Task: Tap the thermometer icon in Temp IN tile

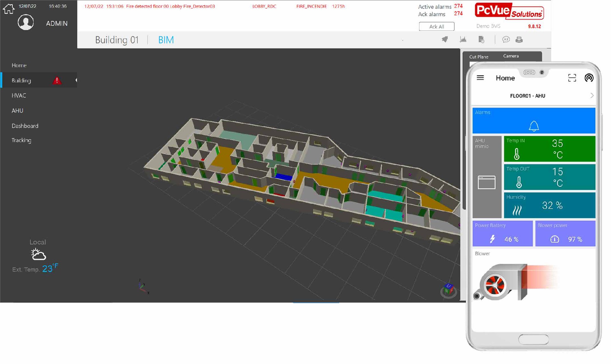Action: [516, 154]
